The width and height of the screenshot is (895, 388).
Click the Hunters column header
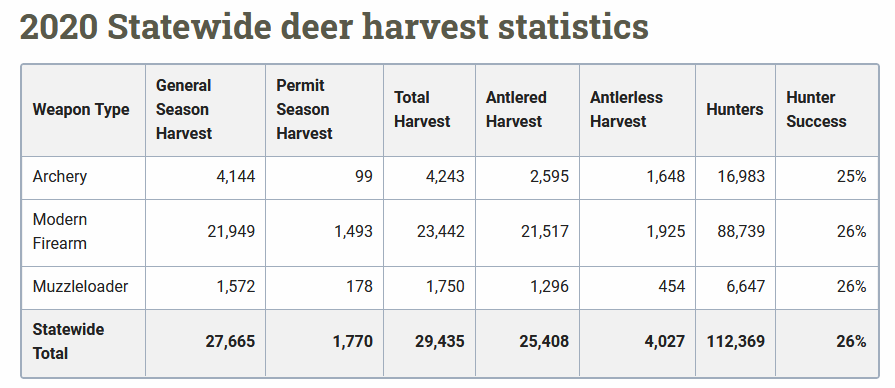pos(735,110)
